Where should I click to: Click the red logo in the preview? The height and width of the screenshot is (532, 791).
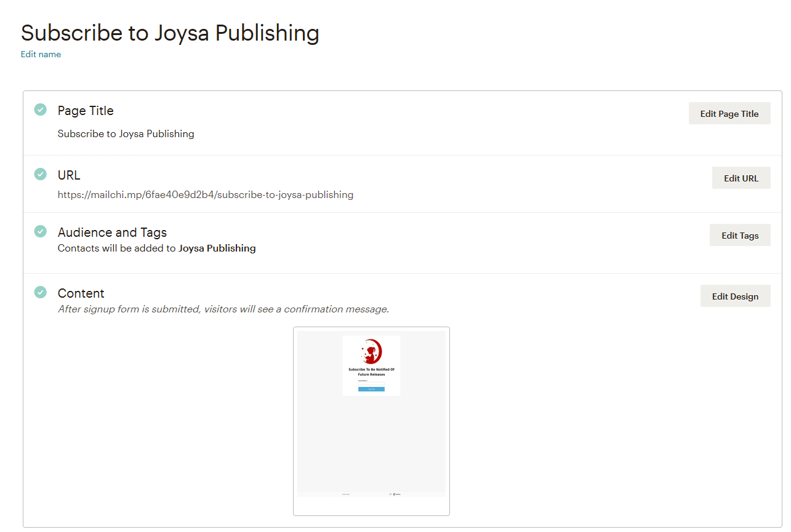371,352
